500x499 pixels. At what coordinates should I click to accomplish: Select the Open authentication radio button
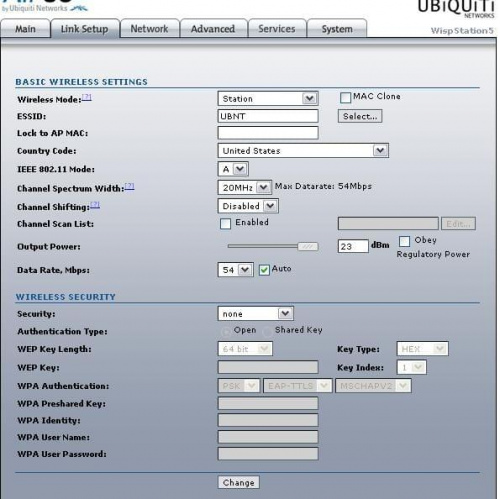(226, 331)
